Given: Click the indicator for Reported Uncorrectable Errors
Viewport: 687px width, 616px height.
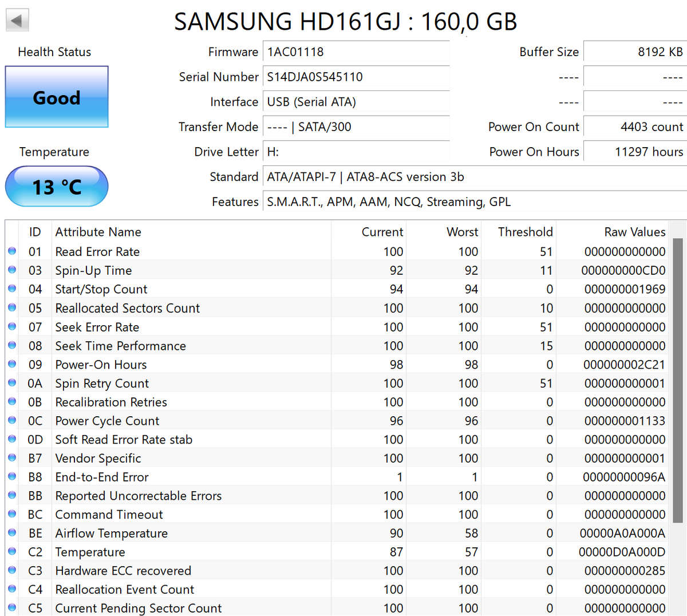Looking at the screenshot, I should (x=12, y=496).
